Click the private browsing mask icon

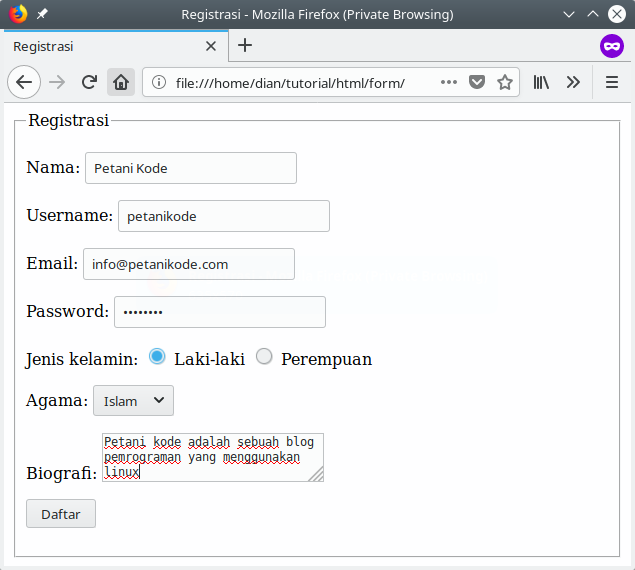pos(612,46)
